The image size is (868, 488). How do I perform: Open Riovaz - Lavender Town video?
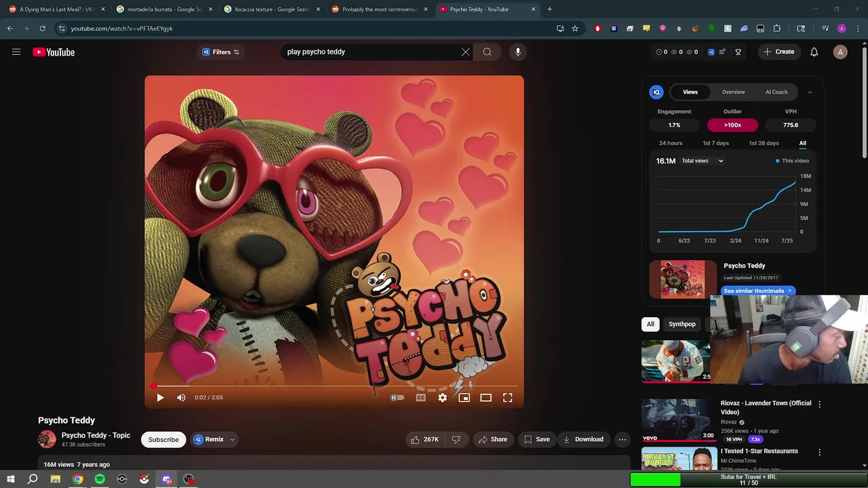click(766, 407)
